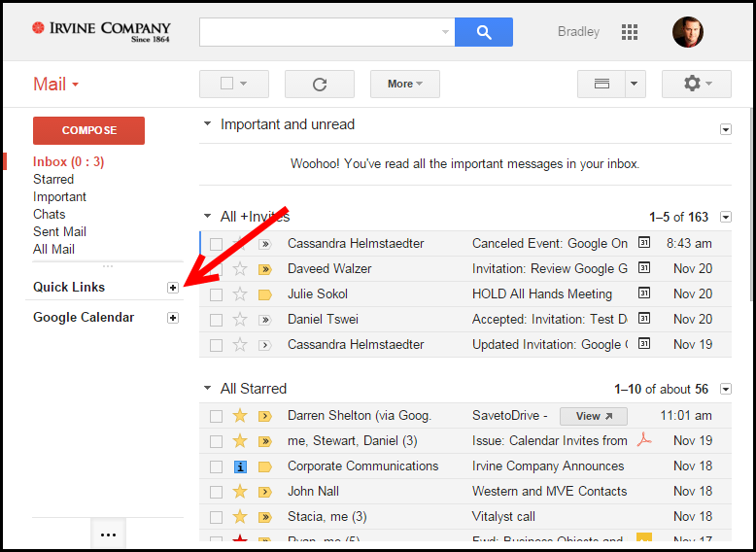Image resolution: width=756 pixels, height=552 pixels.
Task: Click the profile photo avatar
Action: point(688,32)
